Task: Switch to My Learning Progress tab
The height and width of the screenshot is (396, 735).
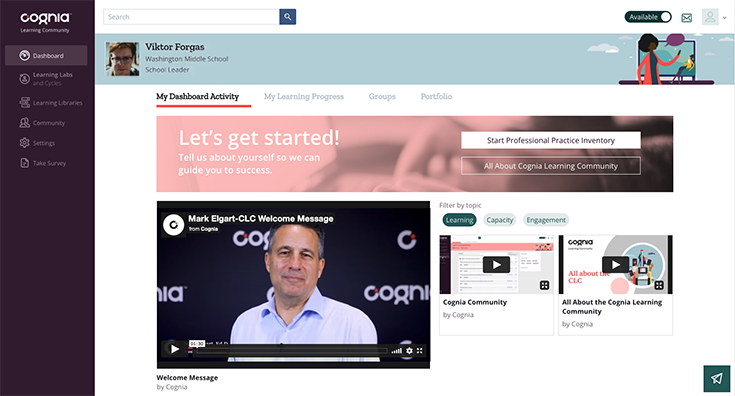Action: click(x=304, y=97)
